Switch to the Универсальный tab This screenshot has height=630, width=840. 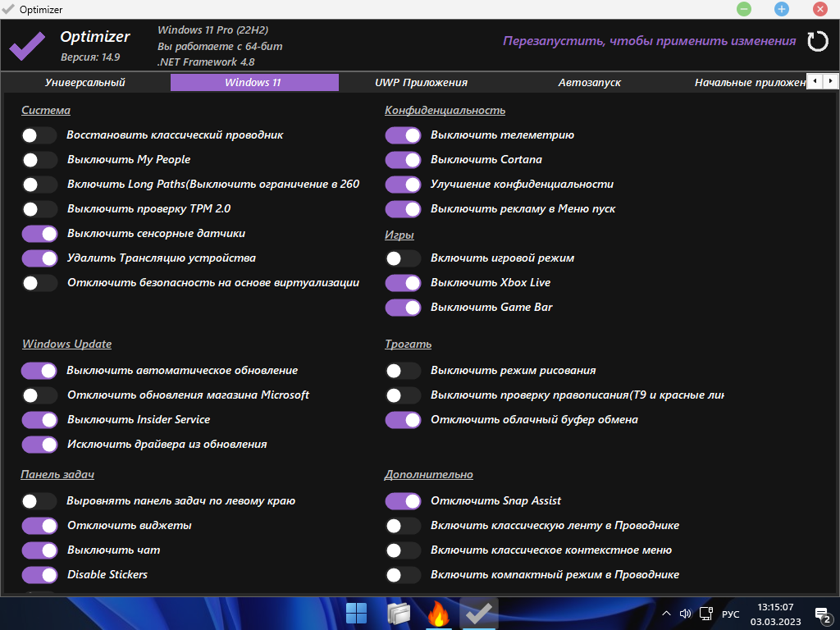[85, 83]
